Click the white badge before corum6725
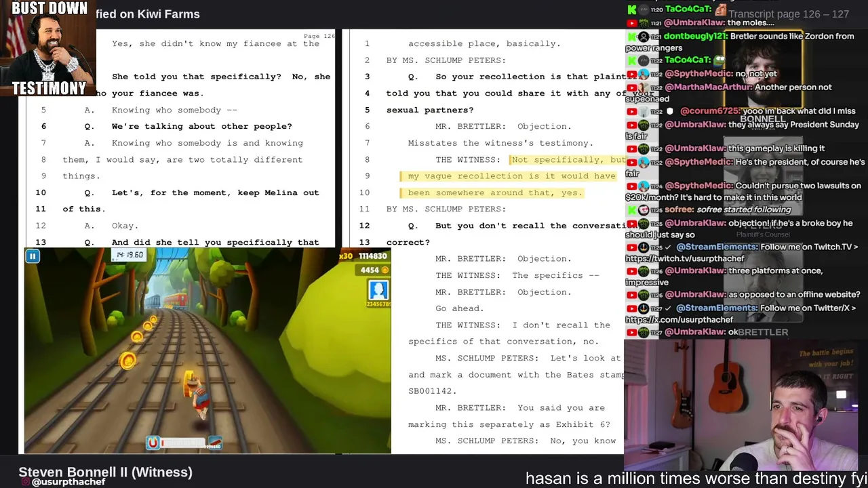Image resolution: width=868 pixels, height=488 pixels. point(671,111)
